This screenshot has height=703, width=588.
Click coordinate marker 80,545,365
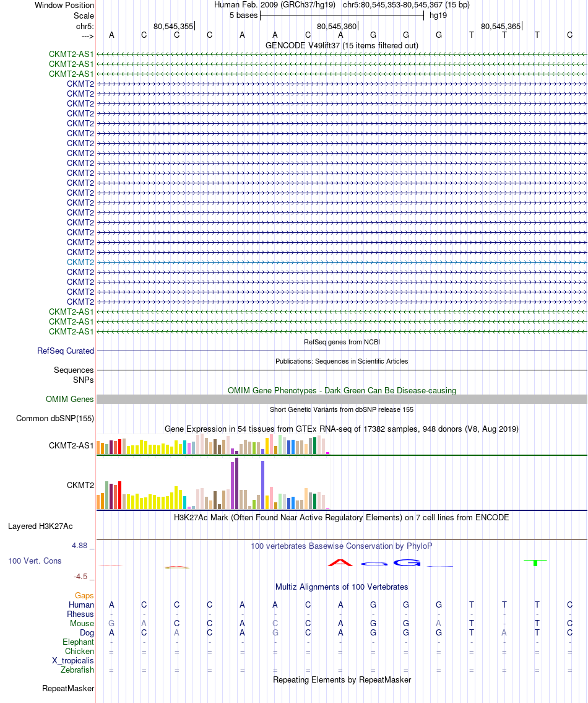[x=501, y=27]
